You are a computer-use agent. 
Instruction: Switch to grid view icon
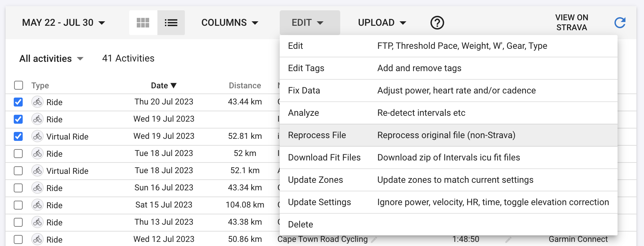pos(143,23)
